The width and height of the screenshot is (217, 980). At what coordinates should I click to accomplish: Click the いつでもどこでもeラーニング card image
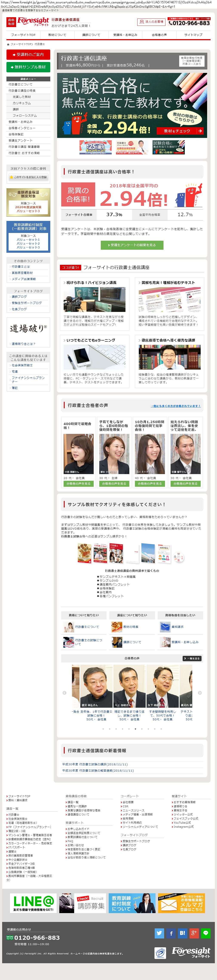tap(94, 358)
